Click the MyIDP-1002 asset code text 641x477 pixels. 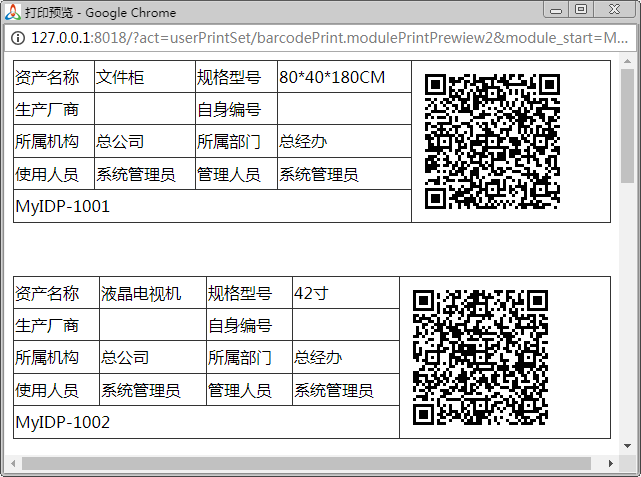63,422
